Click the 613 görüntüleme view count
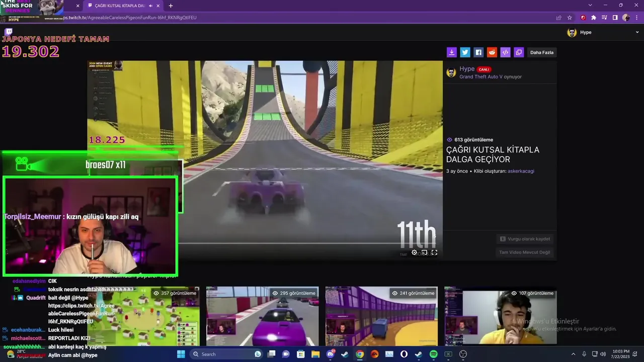This screenshot has width=644, height=362. [x=469, y=140]
